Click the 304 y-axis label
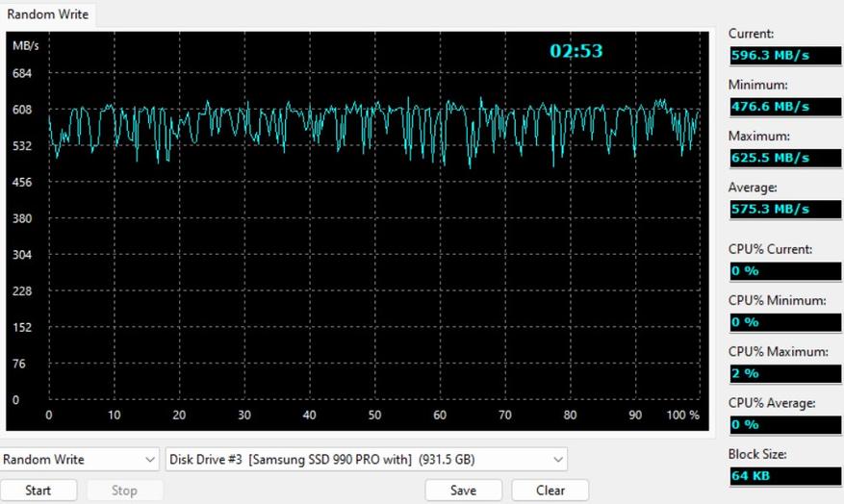 pyautogui.click(x=22, y=255)
